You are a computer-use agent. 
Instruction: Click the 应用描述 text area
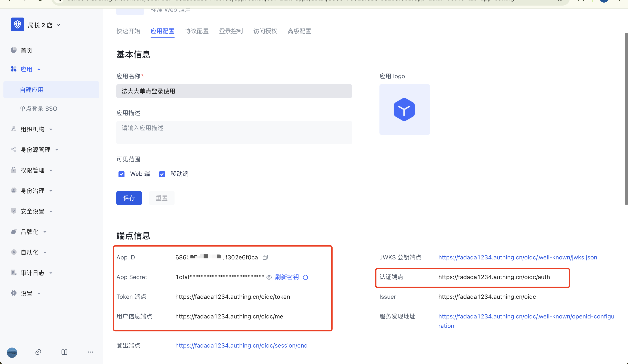point(234,133)
